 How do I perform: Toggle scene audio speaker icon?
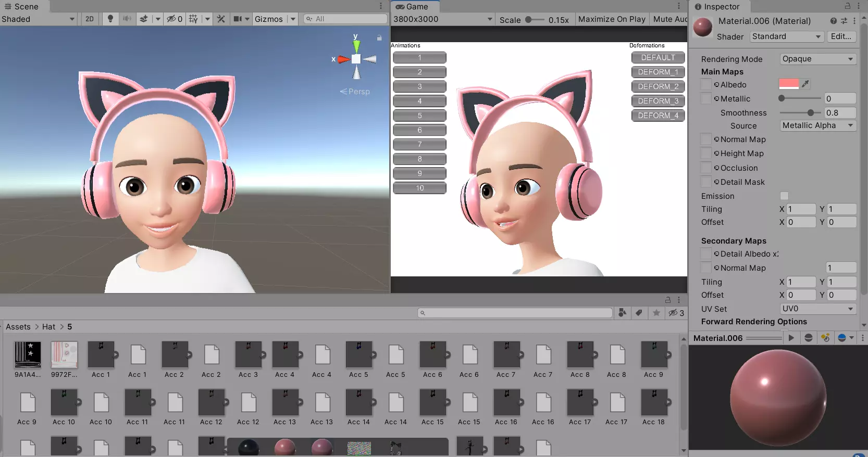point(127,19)
